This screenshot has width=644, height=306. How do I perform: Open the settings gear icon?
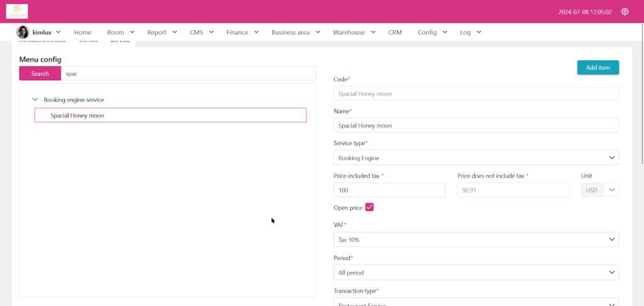tap(625, 11)
